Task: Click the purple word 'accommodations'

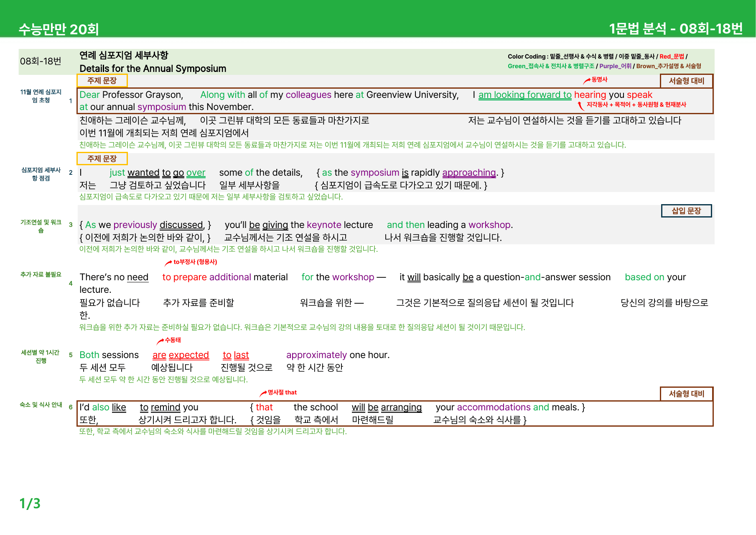Action: (494, 407)
